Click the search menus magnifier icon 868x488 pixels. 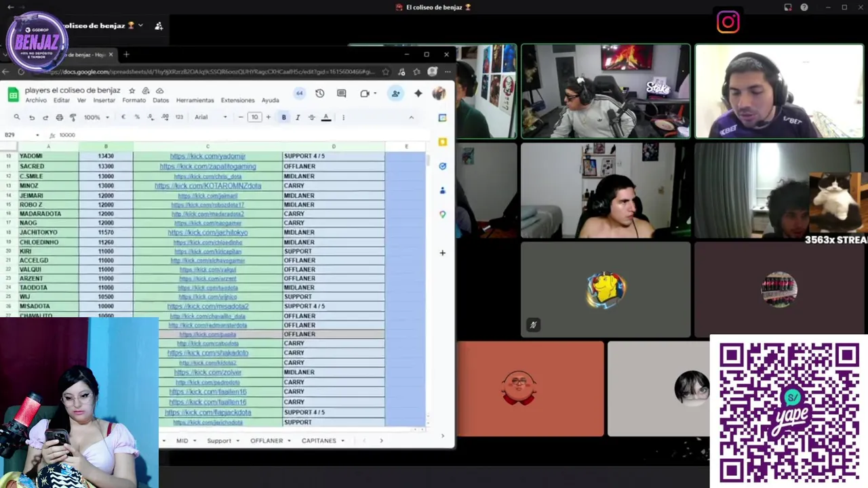(17, 117)
